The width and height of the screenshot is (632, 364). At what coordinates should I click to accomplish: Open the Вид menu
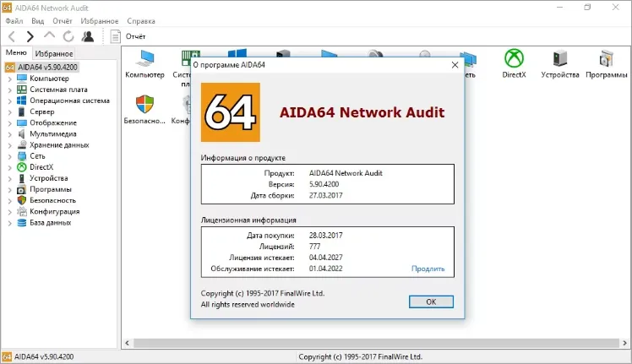[x=38, y=21]
